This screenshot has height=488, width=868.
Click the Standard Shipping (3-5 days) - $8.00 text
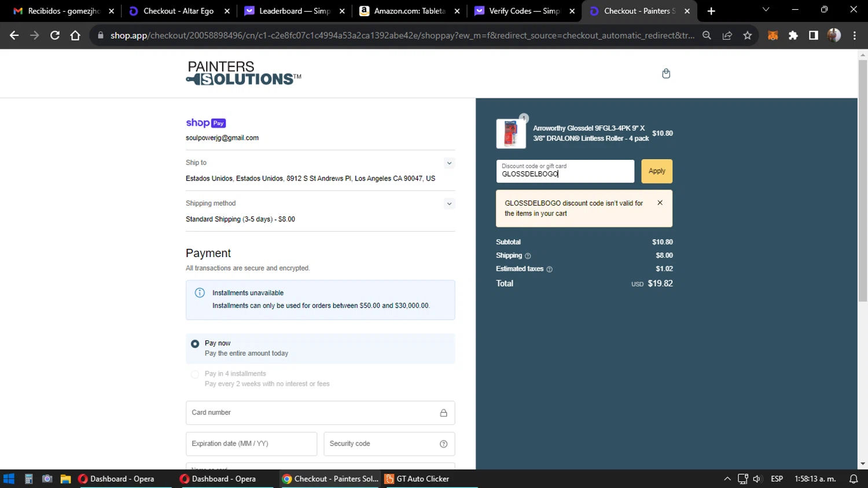[240, 219]
